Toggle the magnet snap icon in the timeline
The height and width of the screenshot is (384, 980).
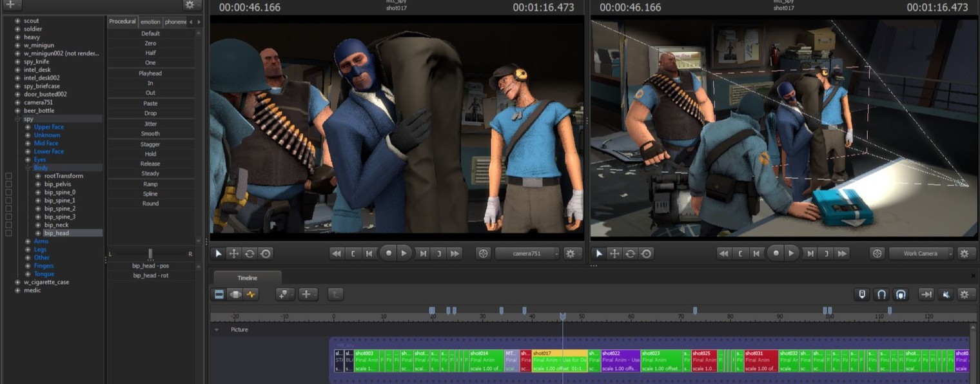click(x=881, y=294)
